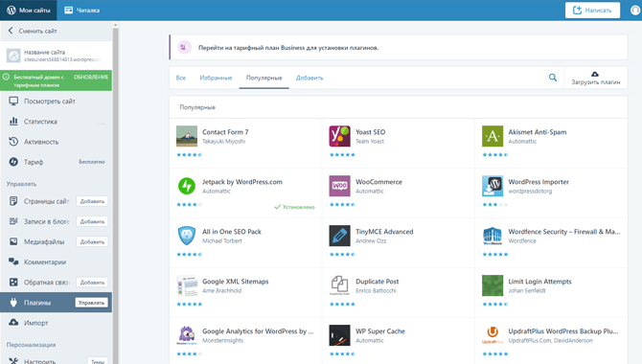Open the TinyMCE Advanced pencil icon
This screenshot has height=364, width=642.
tap(339, 236)
